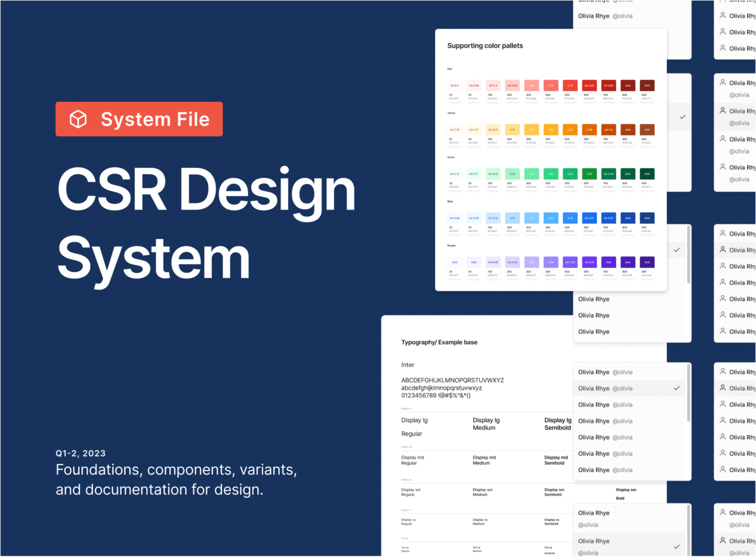
Task: Click the Blue palette row label
Action: pos(450,201)
